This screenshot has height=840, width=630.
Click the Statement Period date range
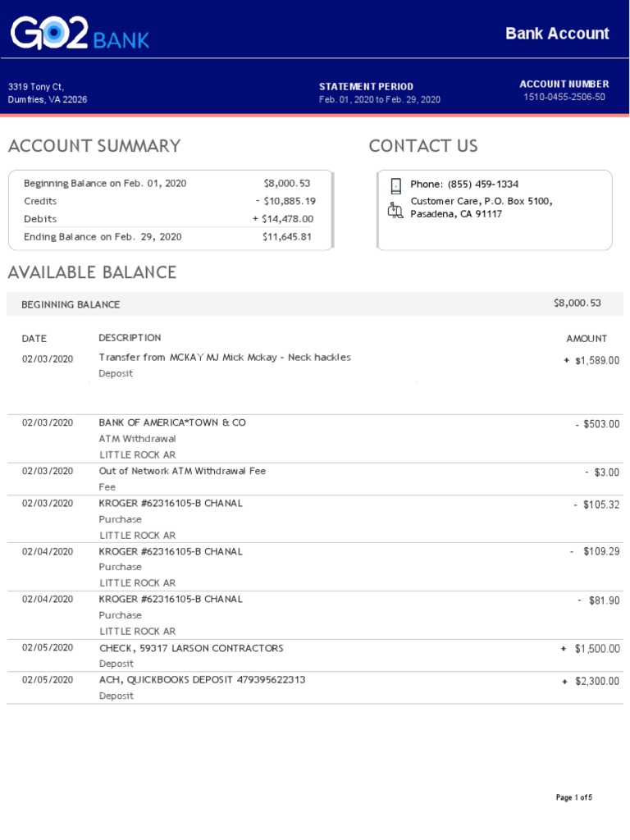tap(379, 100)
